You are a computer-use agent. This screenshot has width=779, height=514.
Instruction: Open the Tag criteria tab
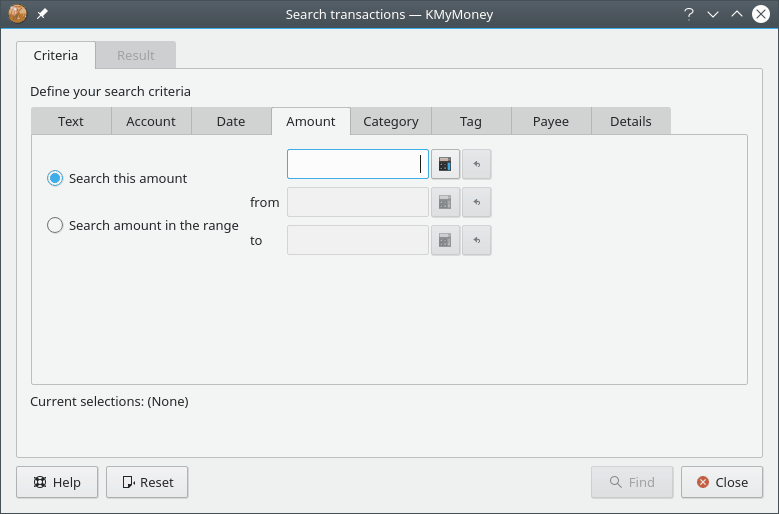[x=471, y=121]
